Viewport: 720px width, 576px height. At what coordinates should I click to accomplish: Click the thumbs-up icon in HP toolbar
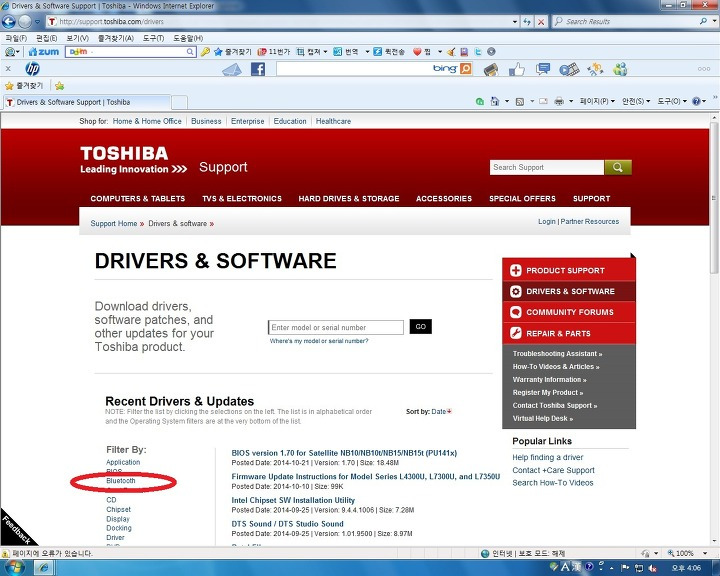517,69
